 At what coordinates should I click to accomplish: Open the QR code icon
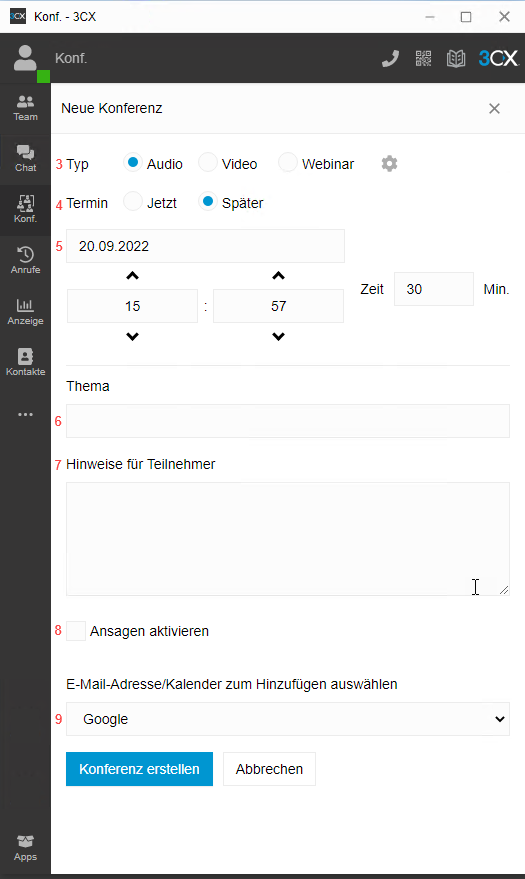tap(424, 58)
